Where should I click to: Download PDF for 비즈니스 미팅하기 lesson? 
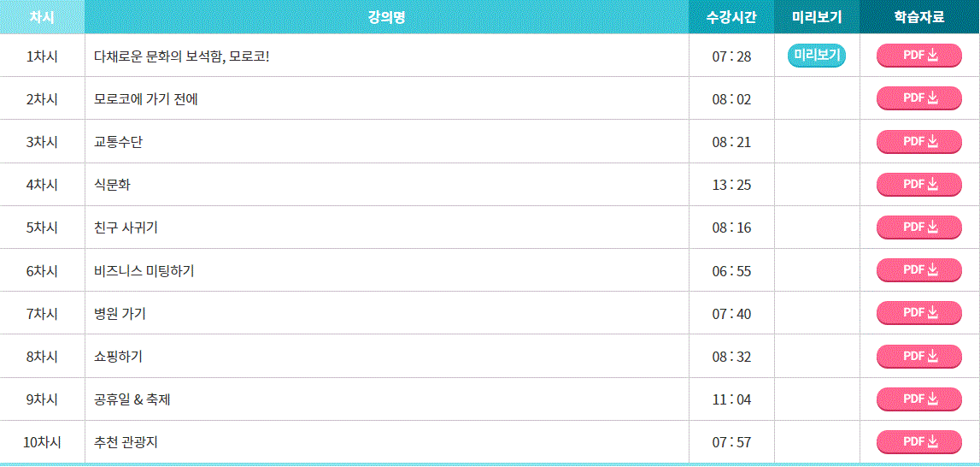click(x=919, y=269)
